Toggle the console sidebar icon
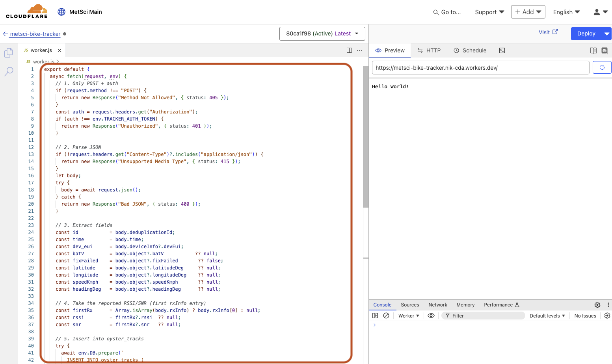 [x=375, y=316]
